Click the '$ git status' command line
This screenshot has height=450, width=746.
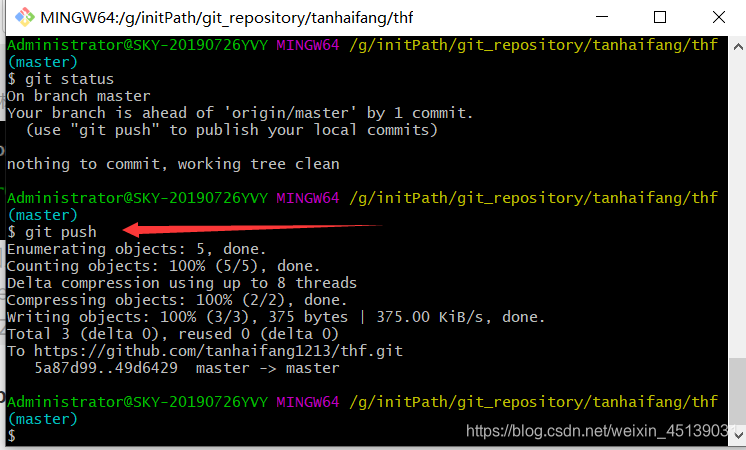pos(60,79)
